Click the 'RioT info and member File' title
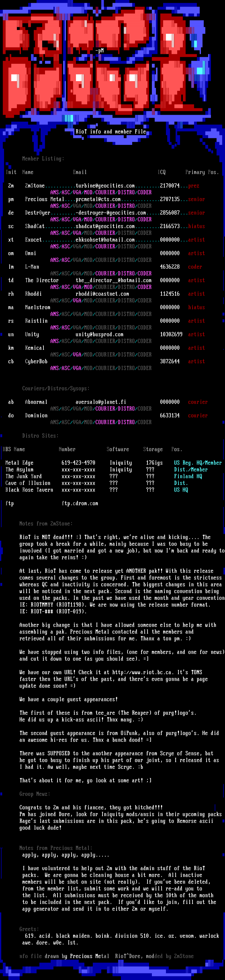Viewport: 225px width, 980px height. (x=111, y=132)
